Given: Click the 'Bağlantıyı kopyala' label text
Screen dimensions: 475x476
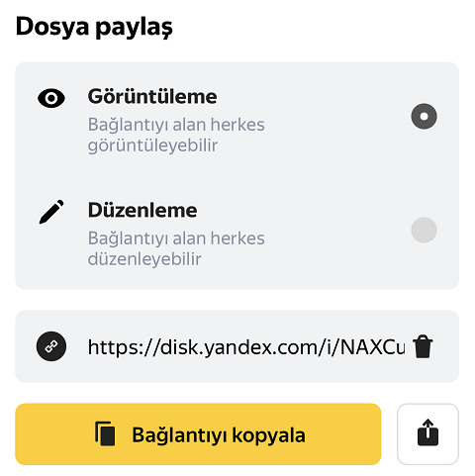Looking at the screenshot, I should [219, 435].
